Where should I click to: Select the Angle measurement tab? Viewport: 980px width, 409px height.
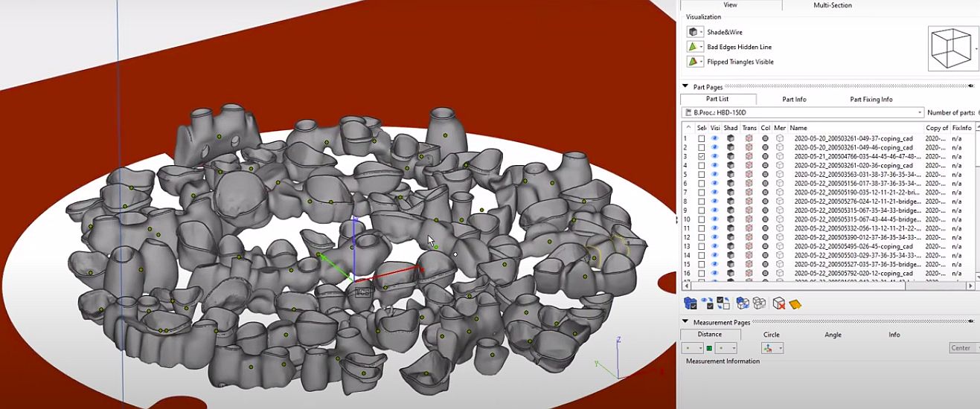coord(833,335)
